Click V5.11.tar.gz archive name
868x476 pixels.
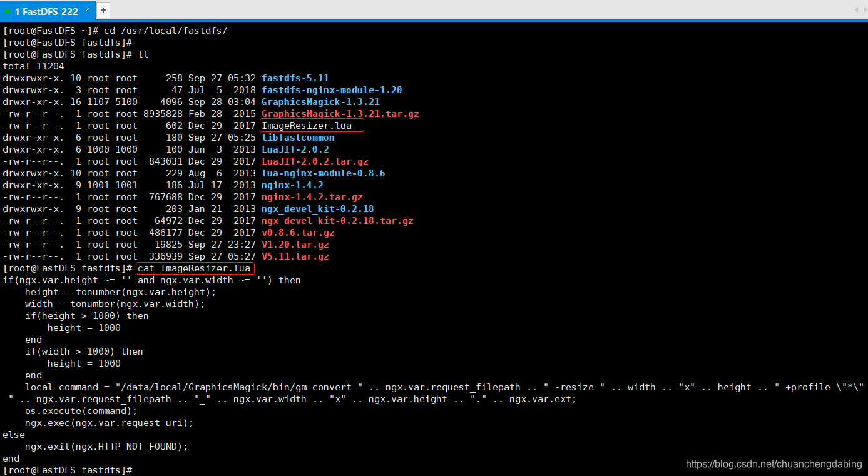tap(295, 256)
